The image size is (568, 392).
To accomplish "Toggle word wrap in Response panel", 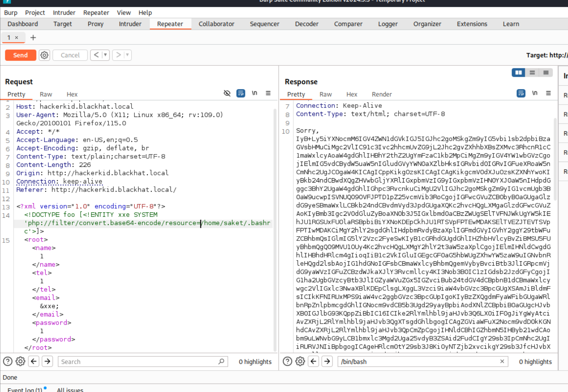I will [521, 94].
